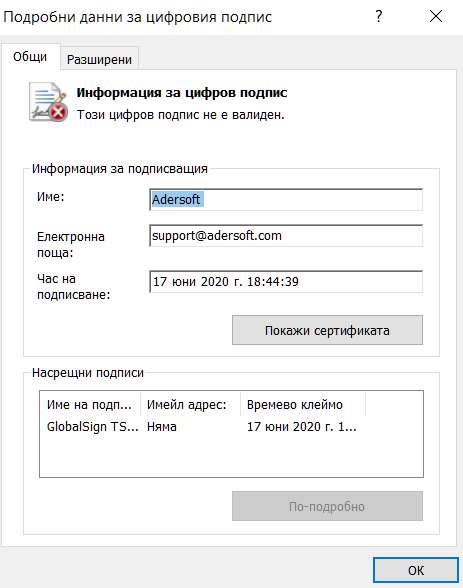This screenshot has height=588, width=463.
Task: Click the Няма cell in countersignatures list
Action: pos(162,427)
